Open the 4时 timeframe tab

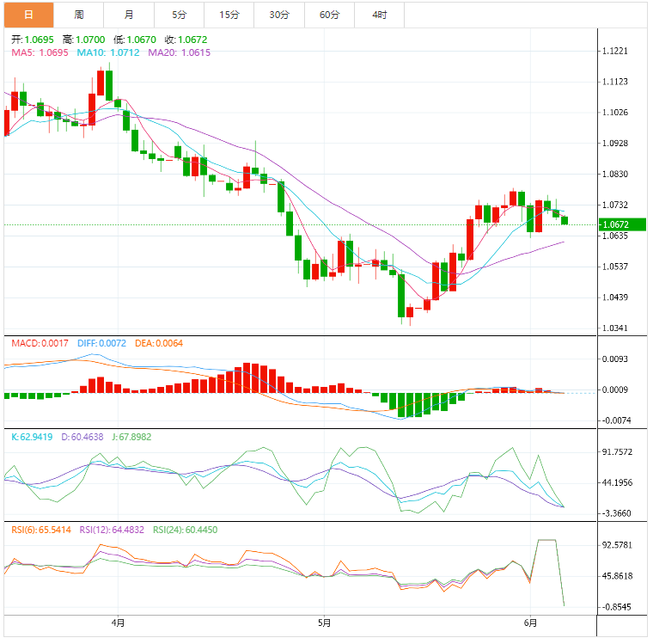coord(380,15)
